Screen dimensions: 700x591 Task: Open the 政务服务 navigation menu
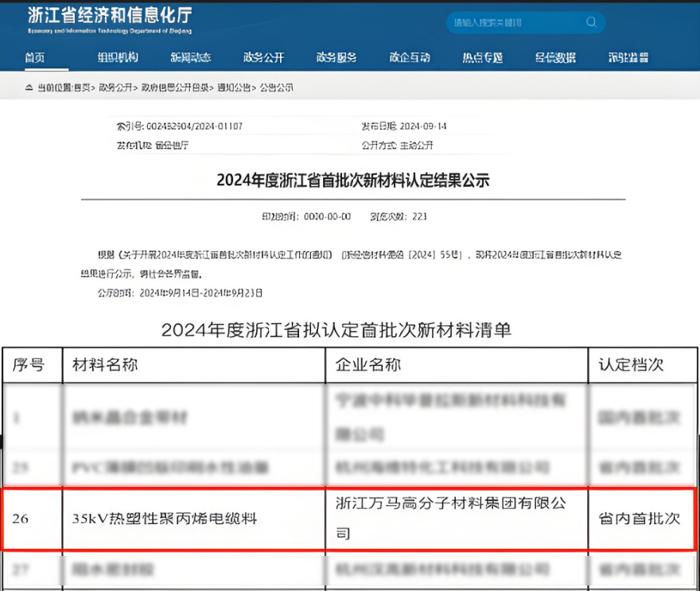pos(336,57)
